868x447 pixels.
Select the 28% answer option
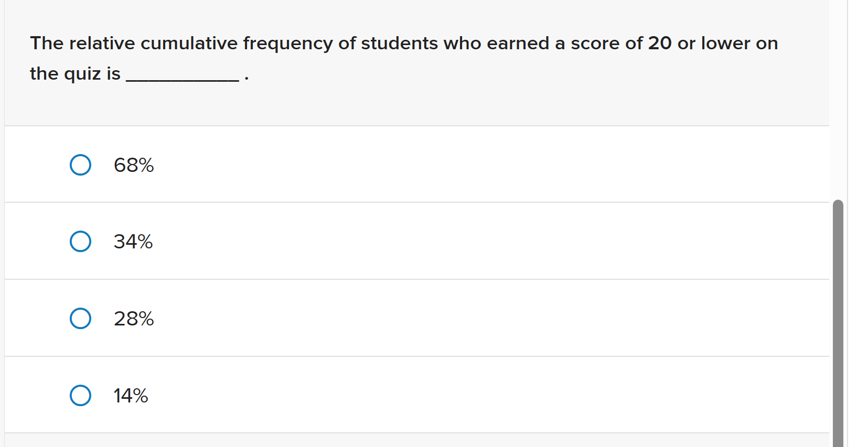(x=133, y=318)
